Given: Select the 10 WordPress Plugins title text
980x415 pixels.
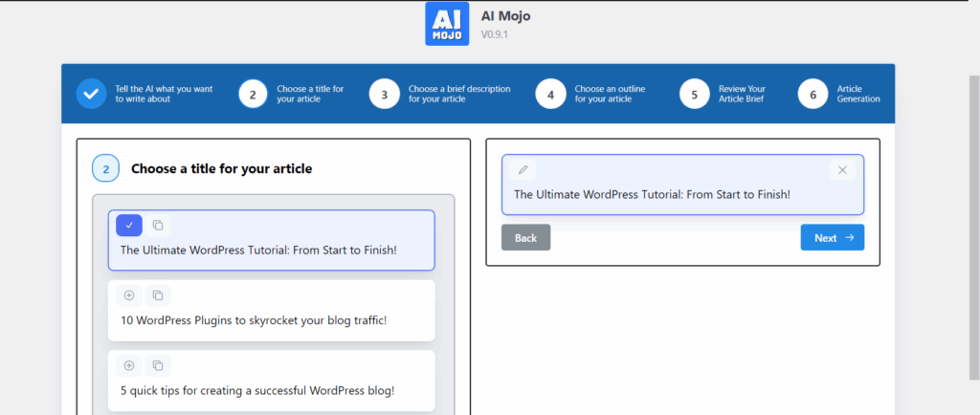Looking at the screenshot, I should coord(254,320).
